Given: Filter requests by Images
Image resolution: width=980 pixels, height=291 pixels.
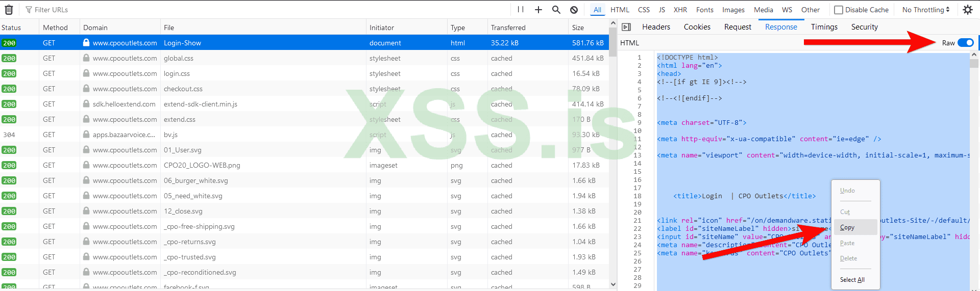Looking at the screenshot, I should point(733,10).
